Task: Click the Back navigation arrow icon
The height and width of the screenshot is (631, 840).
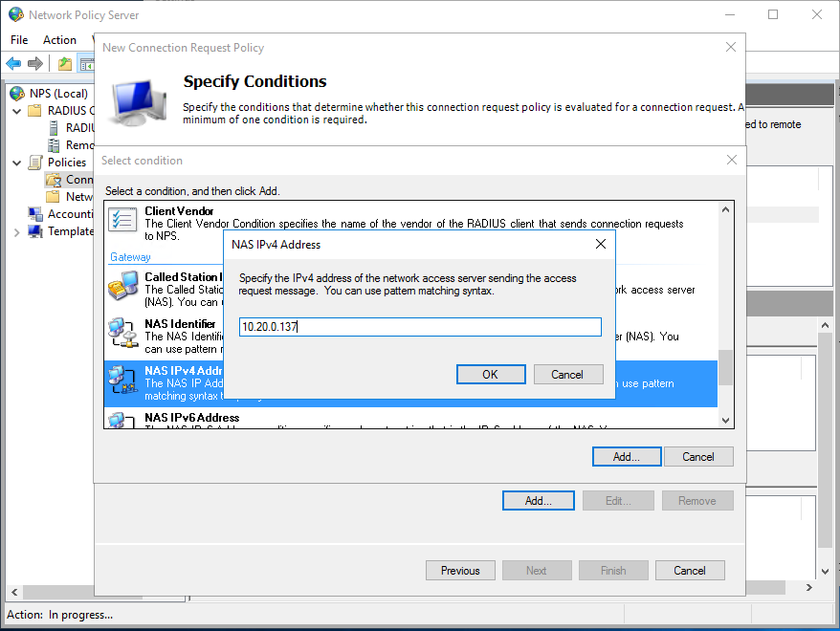Action: click(12, 63)
